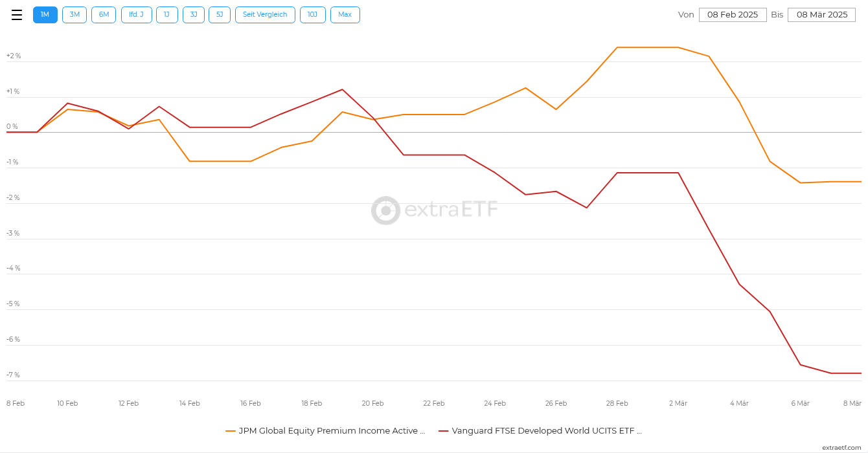The height and width of the screenshot is (453, 868).
Task: Toggle Vanguard FTSE Developed World series
Action: [546, 431]
